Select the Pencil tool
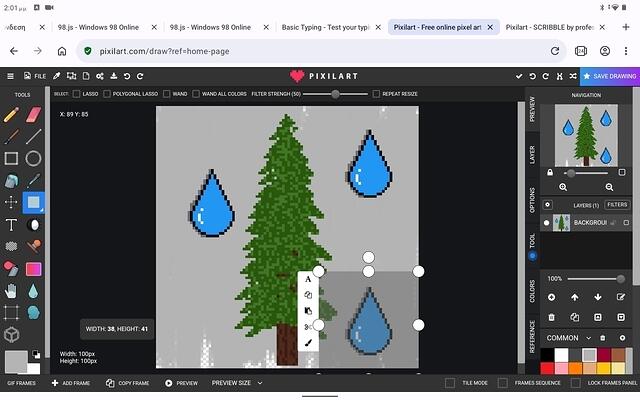 pyautogui.click(x=11, y=114)
